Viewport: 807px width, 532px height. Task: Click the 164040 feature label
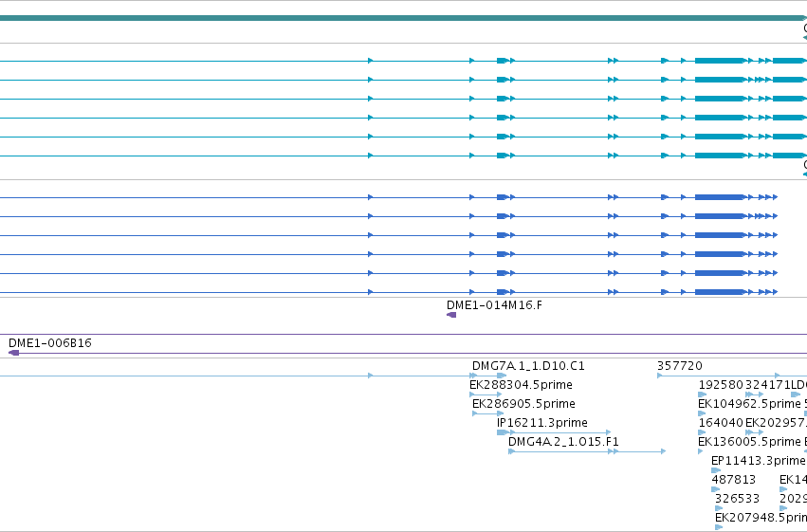click(x=721, y=423)
